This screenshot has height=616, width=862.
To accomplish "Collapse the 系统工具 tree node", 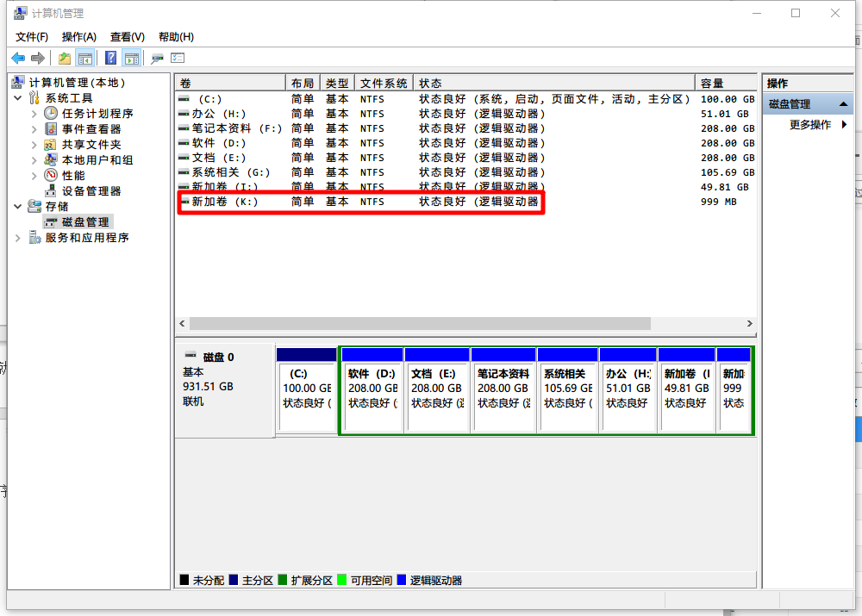I will tap(19, 98).
